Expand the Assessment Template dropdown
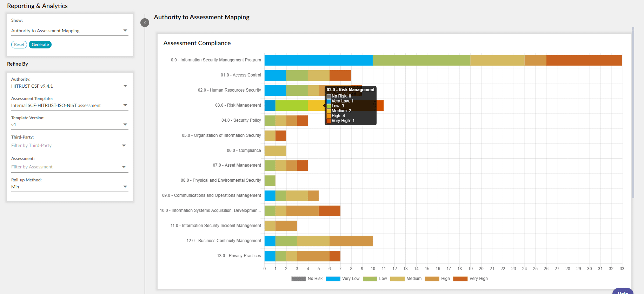The image size is (644, 294). (69, 106)
